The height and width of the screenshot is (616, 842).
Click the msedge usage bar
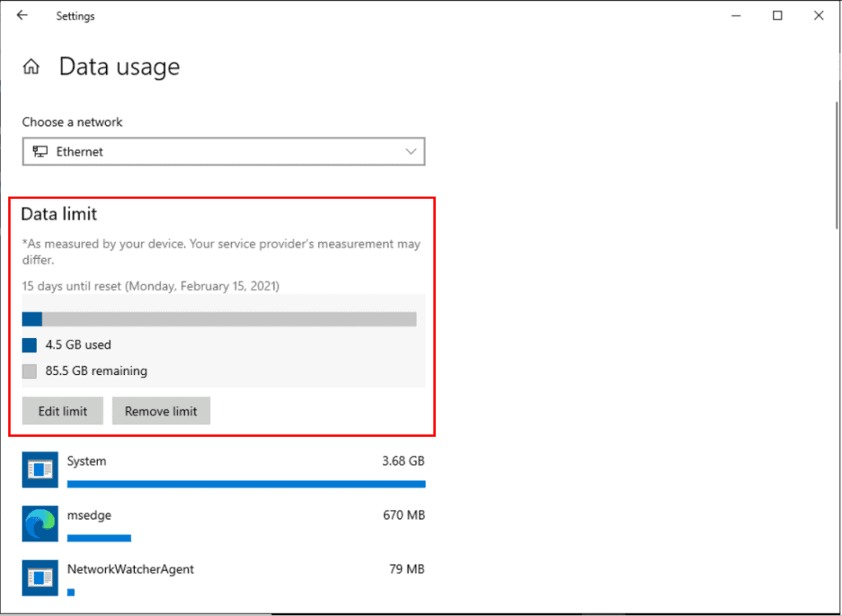coord(99,539)
